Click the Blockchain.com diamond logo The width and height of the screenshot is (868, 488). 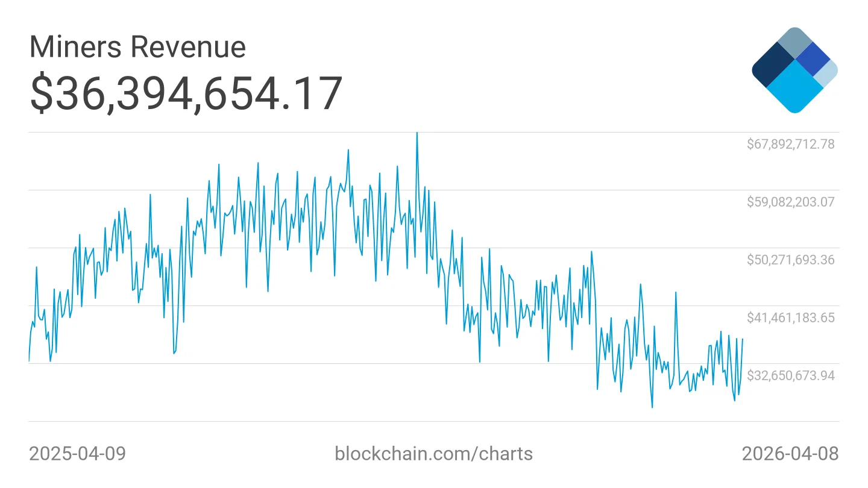794,70
